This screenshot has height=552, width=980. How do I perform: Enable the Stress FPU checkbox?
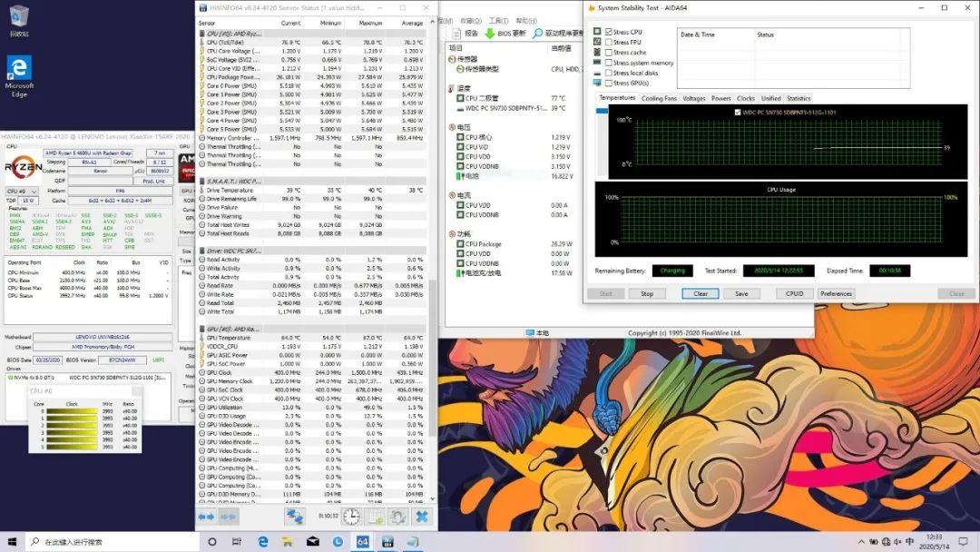coord(608,42)
